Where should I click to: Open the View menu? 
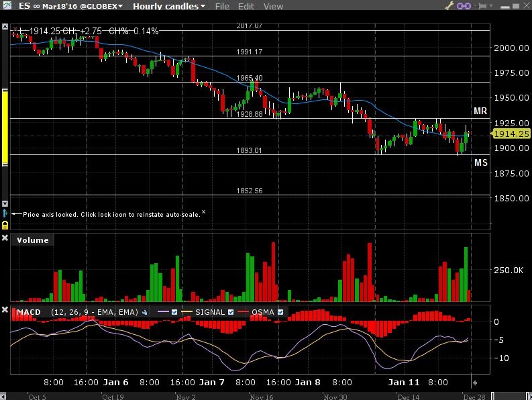pos(273,6)
